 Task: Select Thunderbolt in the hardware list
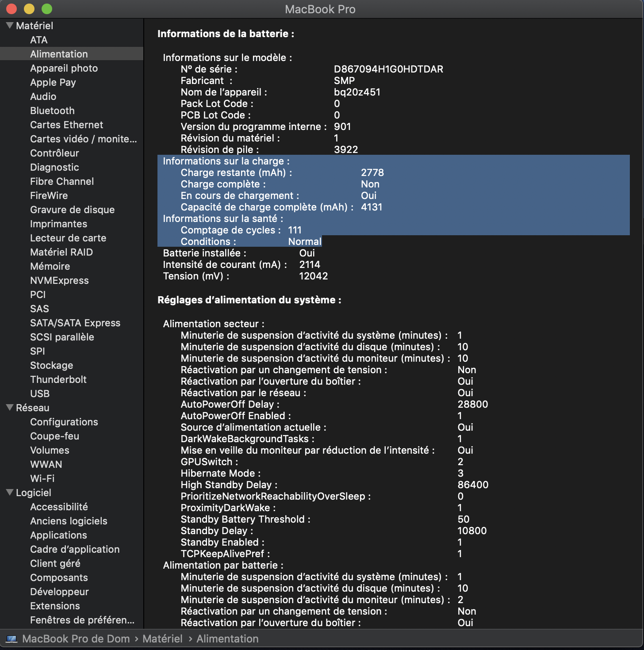click(58, 379)
